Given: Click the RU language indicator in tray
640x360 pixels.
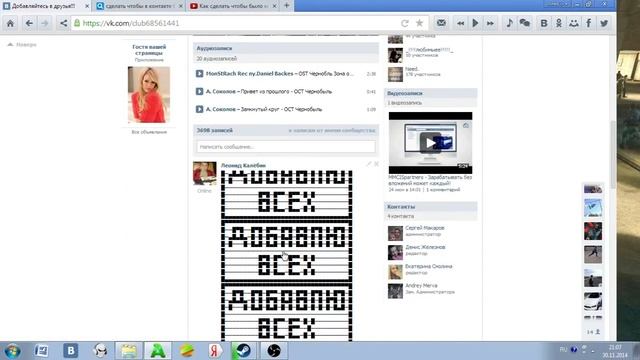Looking at the screenshot, I should 563,349.
